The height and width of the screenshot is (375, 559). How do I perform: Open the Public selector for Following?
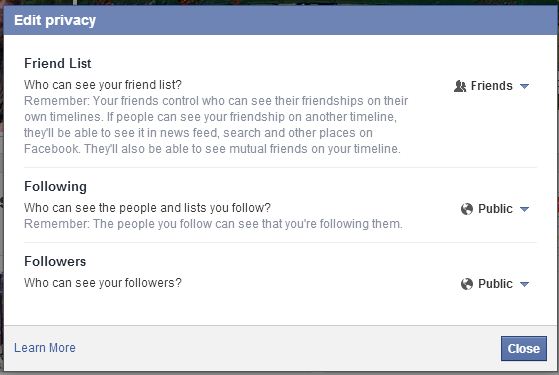495,209
